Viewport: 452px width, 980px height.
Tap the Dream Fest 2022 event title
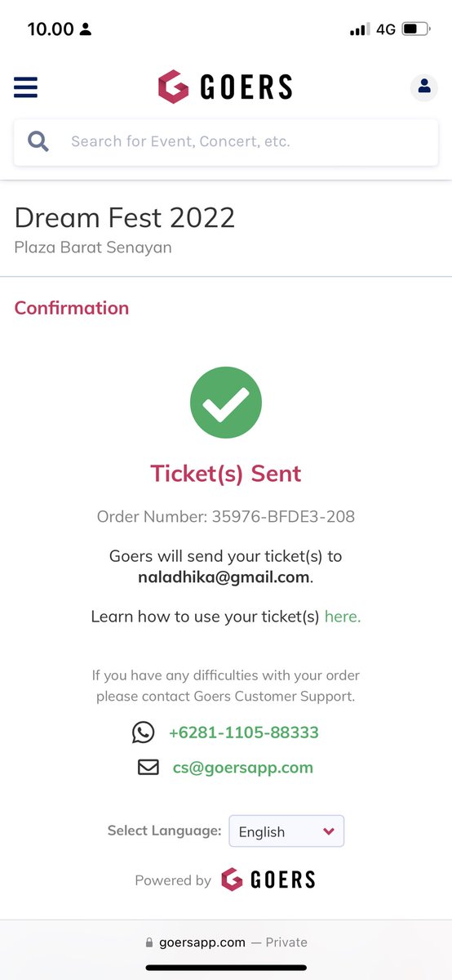[125, 217]
